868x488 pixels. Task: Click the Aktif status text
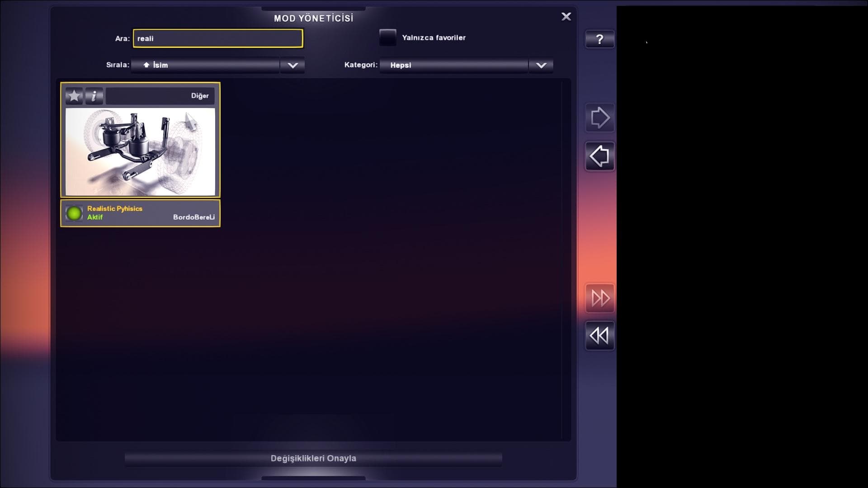[95, 217]
